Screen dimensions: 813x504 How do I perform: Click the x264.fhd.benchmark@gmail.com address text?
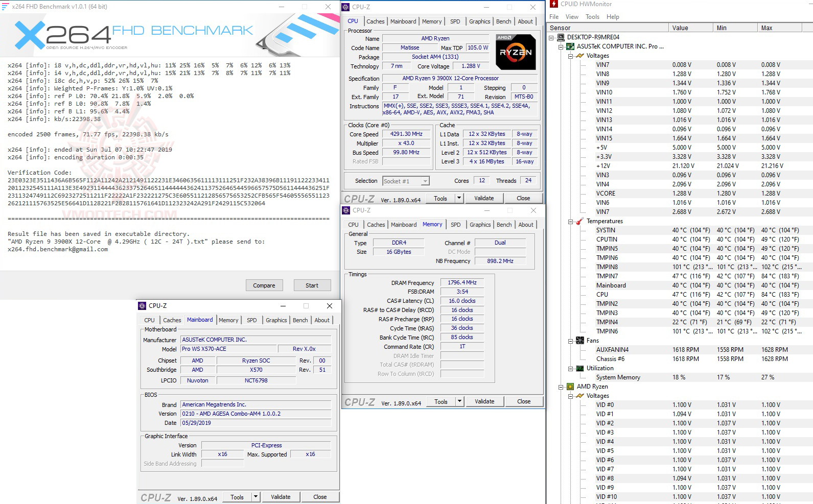point(58,249)
